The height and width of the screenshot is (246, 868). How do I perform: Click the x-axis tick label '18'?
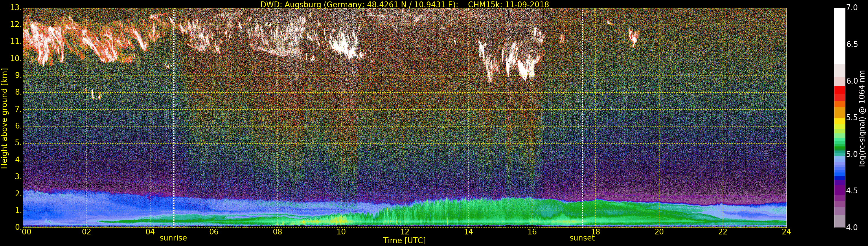tap(595, 232)
